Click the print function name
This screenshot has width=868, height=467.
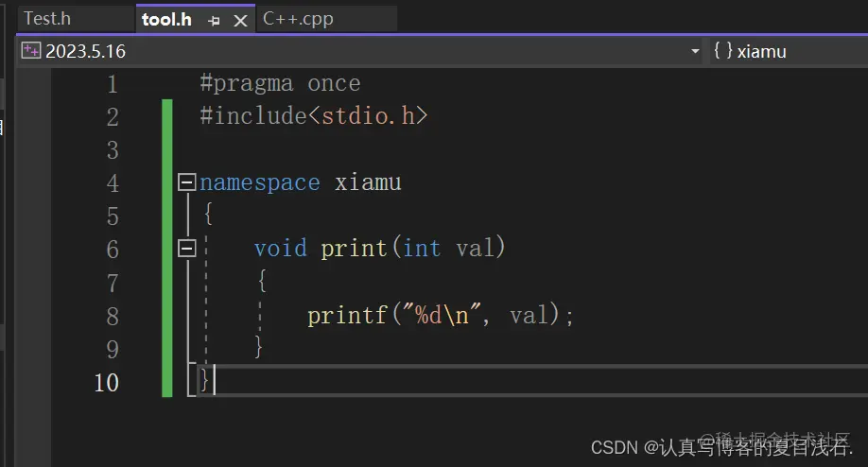click(354, 249)
